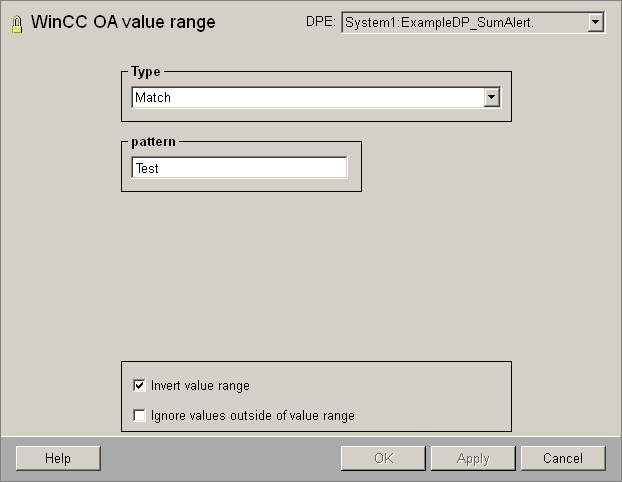This screenshot has width=622, height=482.
Task: Click the lock icon beside the title
Action: click(16, 23)
